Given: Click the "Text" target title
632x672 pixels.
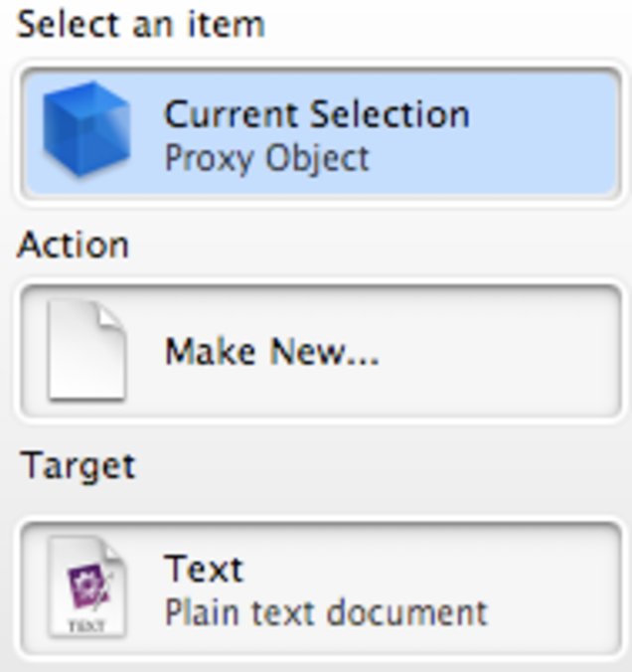Looking at the screenshot, I should click(204, 569).
